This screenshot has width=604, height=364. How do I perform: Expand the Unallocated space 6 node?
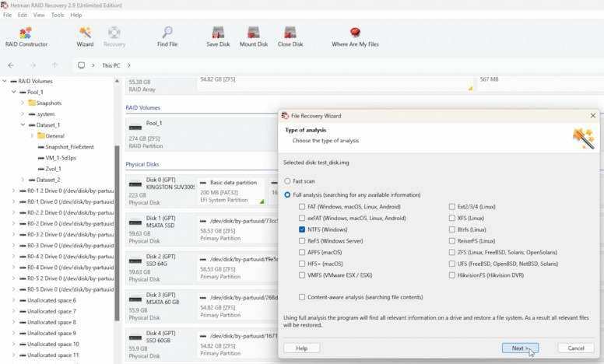coord(13,300)
